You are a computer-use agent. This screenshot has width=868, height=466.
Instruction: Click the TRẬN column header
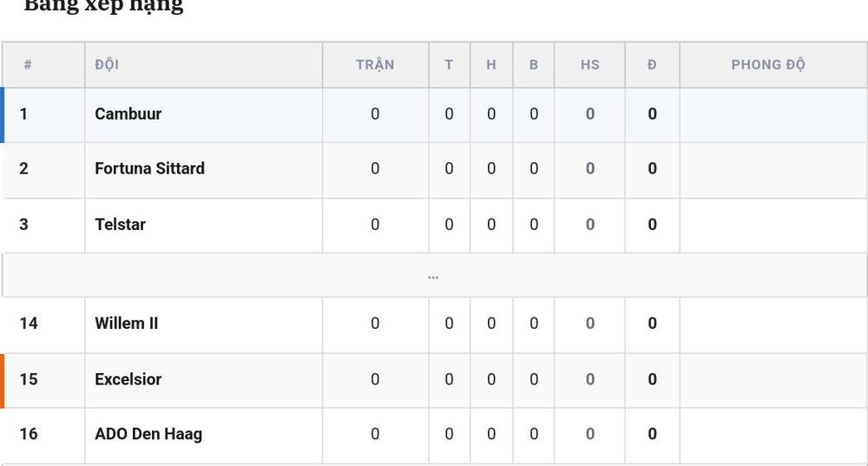coord(375,65)
